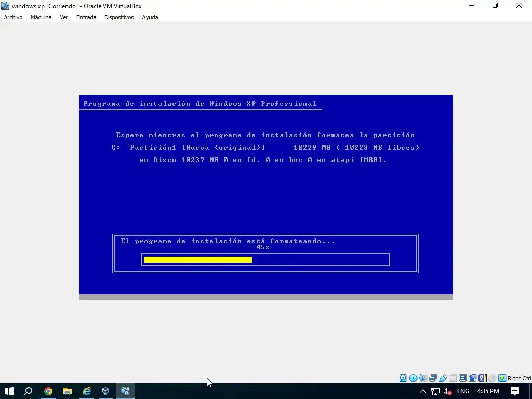The height and width of the screenshot is (399, 532).
Task: Click the green arrow host key icon
Action: click(x=502, y=378)
